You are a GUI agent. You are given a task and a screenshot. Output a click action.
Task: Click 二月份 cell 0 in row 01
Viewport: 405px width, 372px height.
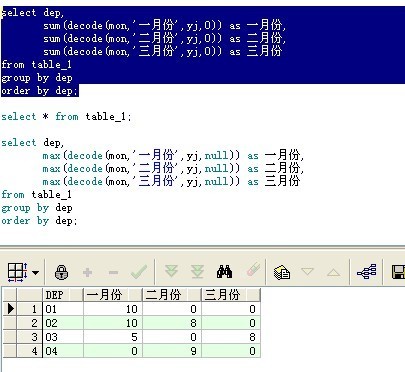point(172,309)
